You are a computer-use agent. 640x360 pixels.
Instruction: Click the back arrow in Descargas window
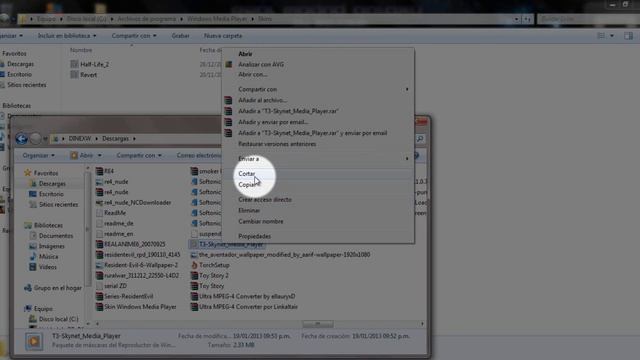coord(22,139)
